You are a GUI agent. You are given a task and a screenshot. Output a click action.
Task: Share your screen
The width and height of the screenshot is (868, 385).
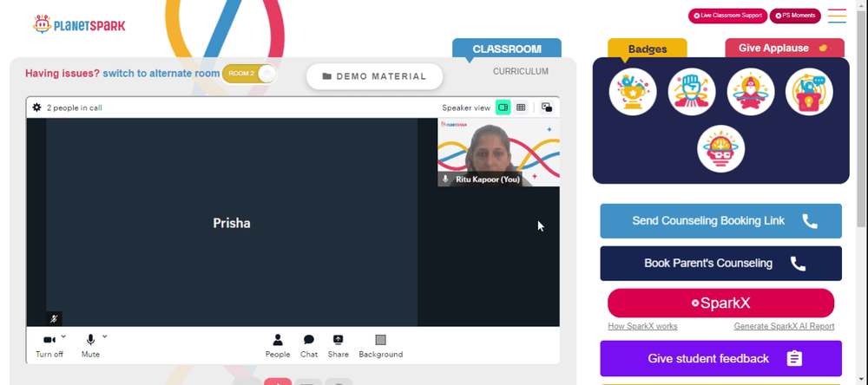[338, 346]
